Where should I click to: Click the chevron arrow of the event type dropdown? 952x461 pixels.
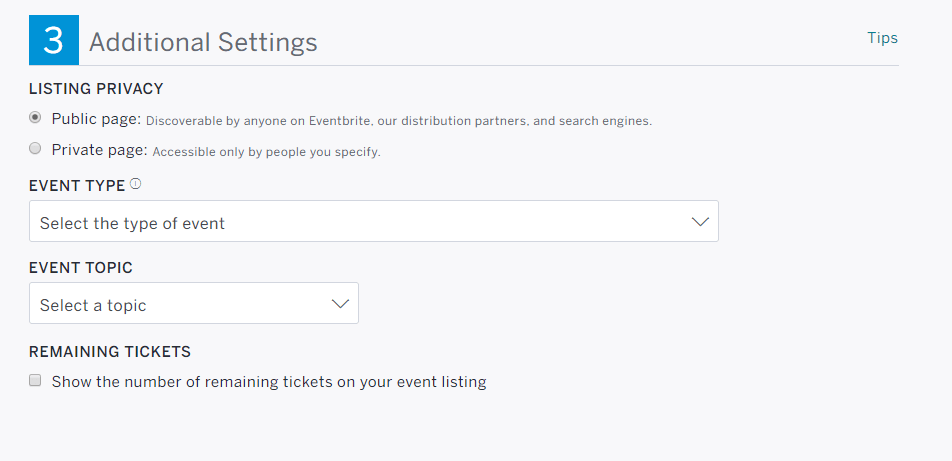point(700,222)
